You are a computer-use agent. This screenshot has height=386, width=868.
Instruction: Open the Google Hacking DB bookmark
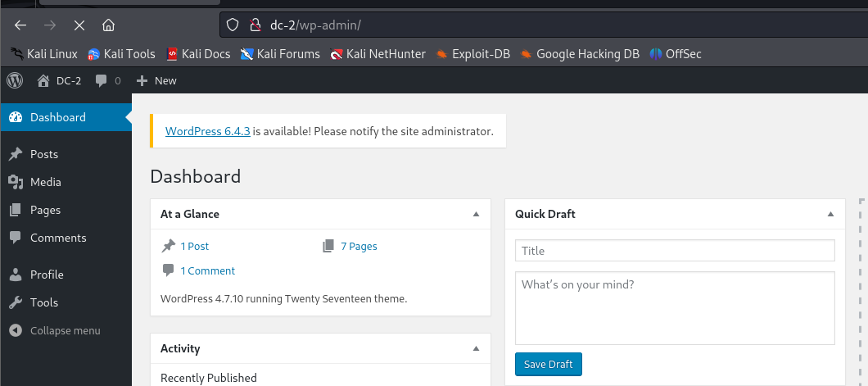(x=580, y=54)
